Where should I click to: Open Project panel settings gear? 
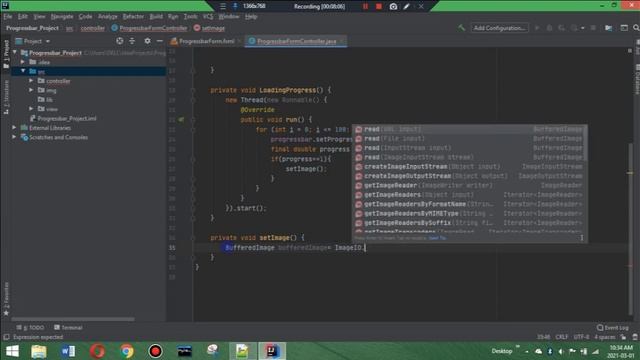(x=147, y=41)
